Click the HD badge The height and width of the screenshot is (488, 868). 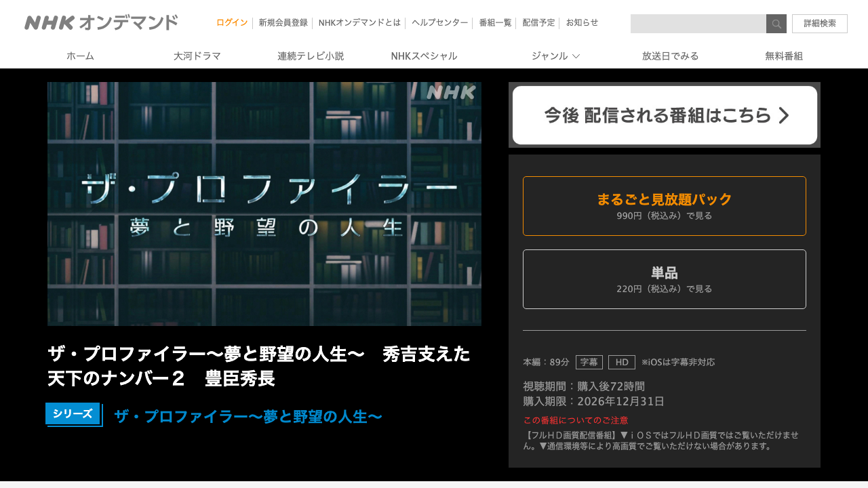622,362
